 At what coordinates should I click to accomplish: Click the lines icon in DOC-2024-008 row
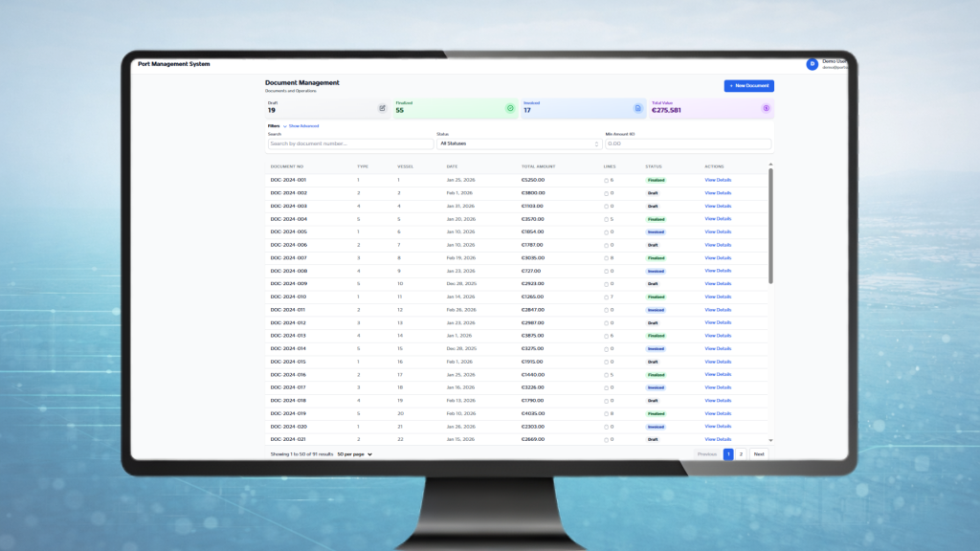coord(606,271)
